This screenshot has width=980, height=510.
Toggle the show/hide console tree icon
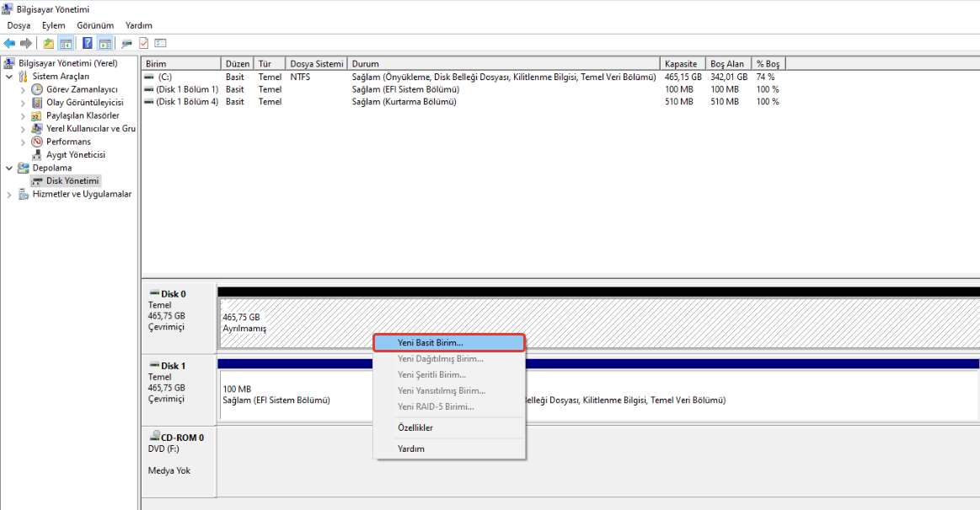click(66, 43)
